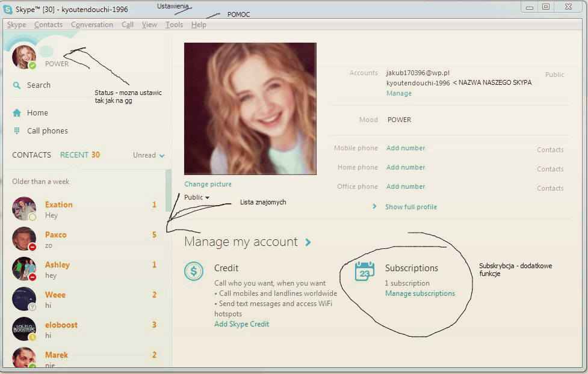Image resolution: width=588 pixels, height=374 pixels.
Task: Click Ashley's name in recent list
Action: (x=57, y=265)
